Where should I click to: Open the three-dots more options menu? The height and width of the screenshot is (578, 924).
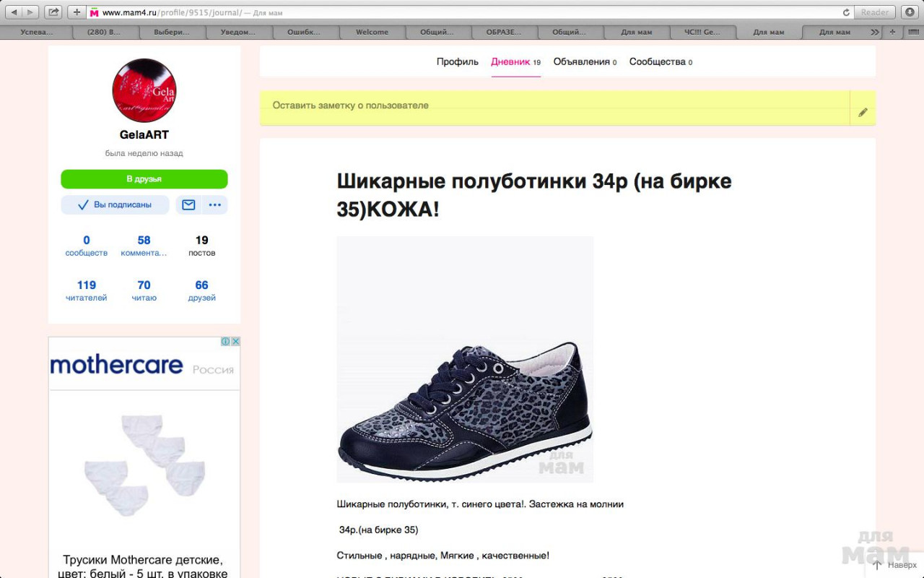(x=214, y=205)
